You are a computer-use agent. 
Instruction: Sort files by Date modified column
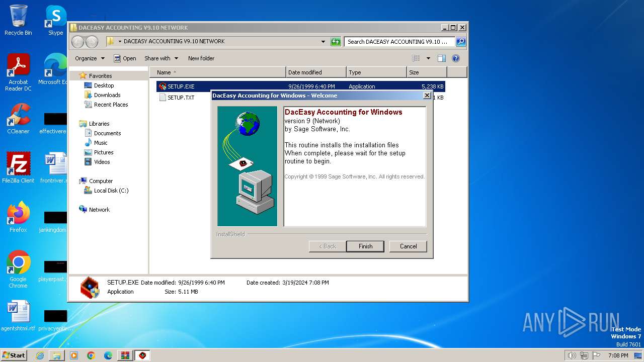point(316,72)
